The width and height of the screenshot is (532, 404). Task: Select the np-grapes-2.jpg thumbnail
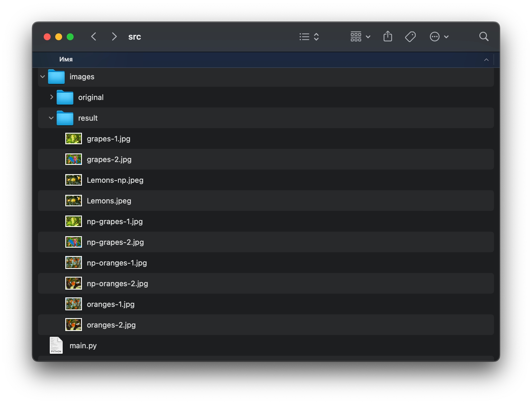click(x=74, y=242)
